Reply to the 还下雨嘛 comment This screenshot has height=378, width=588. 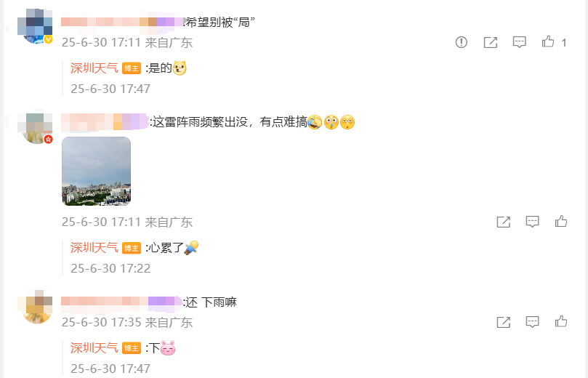point(532,322)
